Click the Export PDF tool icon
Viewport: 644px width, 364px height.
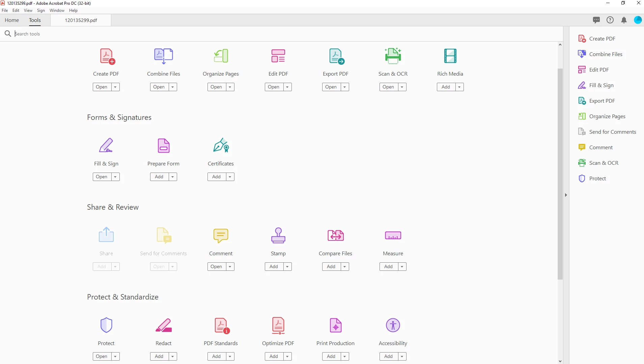pos(336,56)
